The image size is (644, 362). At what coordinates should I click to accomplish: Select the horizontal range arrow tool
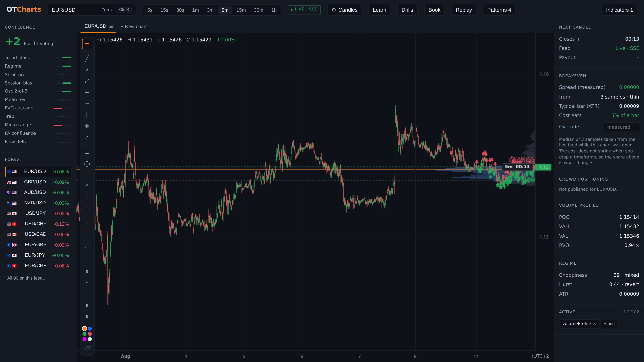(x=87, y=295)
